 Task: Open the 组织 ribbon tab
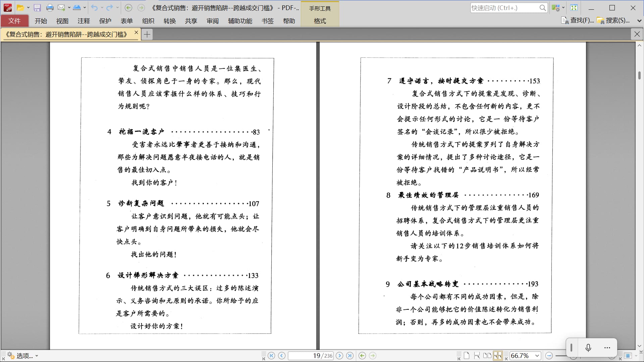(x=148, y=21)
